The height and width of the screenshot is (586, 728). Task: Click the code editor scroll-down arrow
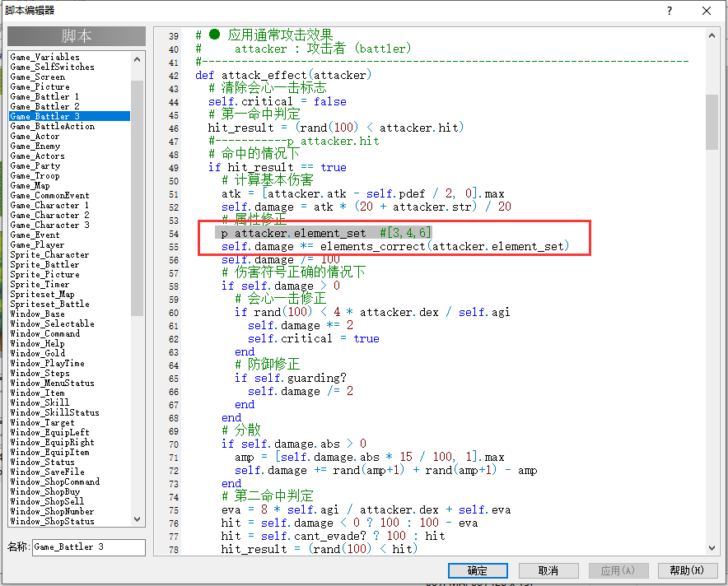coord(712,548)
